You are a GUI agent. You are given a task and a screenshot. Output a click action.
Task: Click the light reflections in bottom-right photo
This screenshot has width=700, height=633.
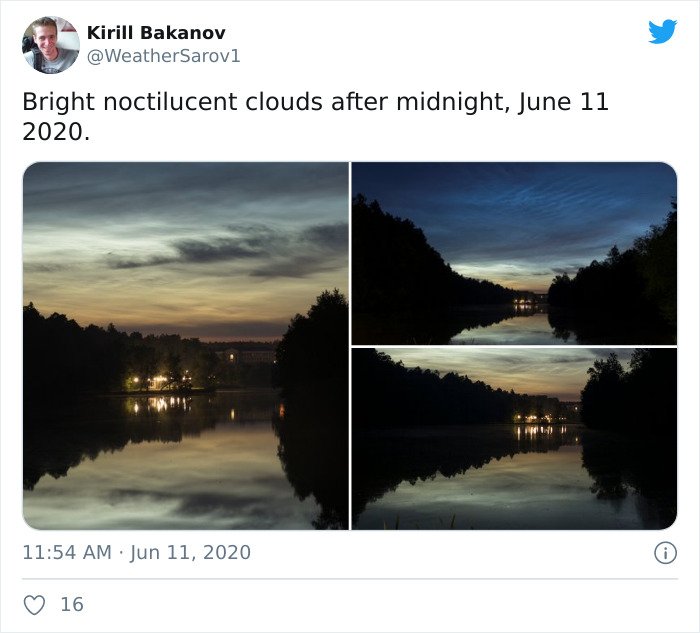pyautogui.click(x=541, y=431)
